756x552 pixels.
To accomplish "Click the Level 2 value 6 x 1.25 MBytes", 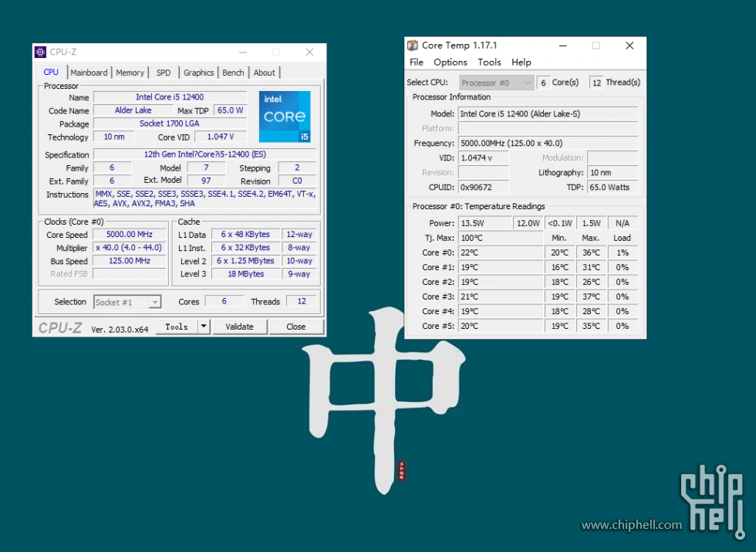I will point(245,261).
